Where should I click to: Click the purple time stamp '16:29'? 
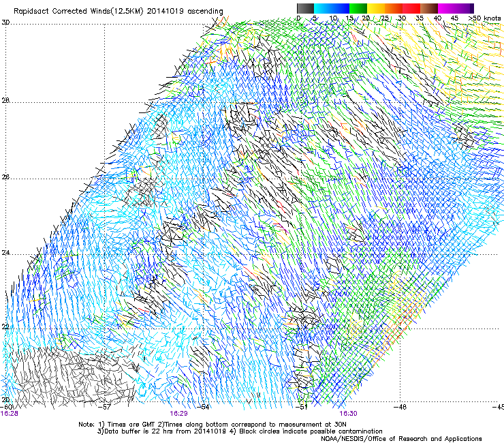tap(178, 414)
